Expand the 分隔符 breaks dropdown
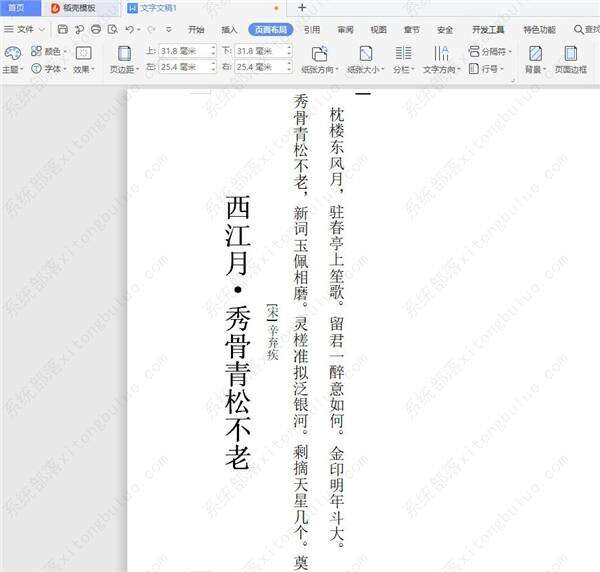This screenshot has width=600, height=572. [x=510, y=51]
